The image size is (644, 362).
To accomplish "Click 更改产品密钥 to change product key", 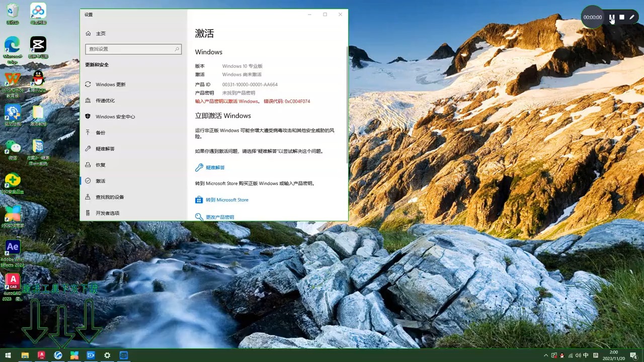I will [220, 217].
